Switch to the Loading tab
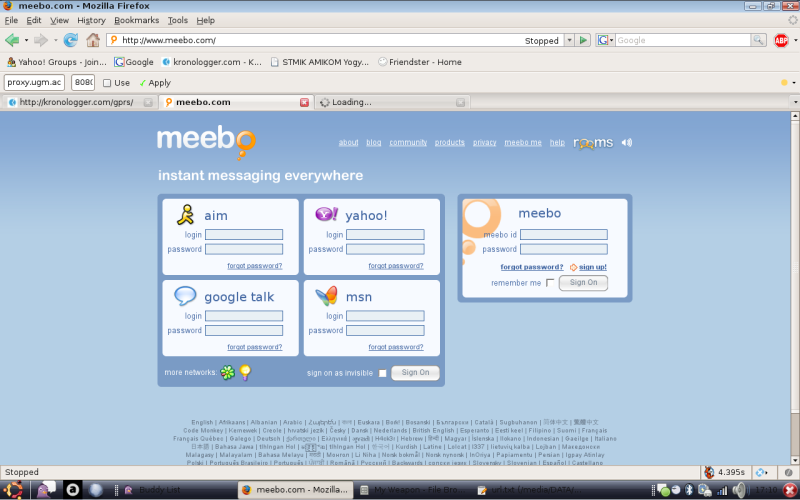 point(392,102)
